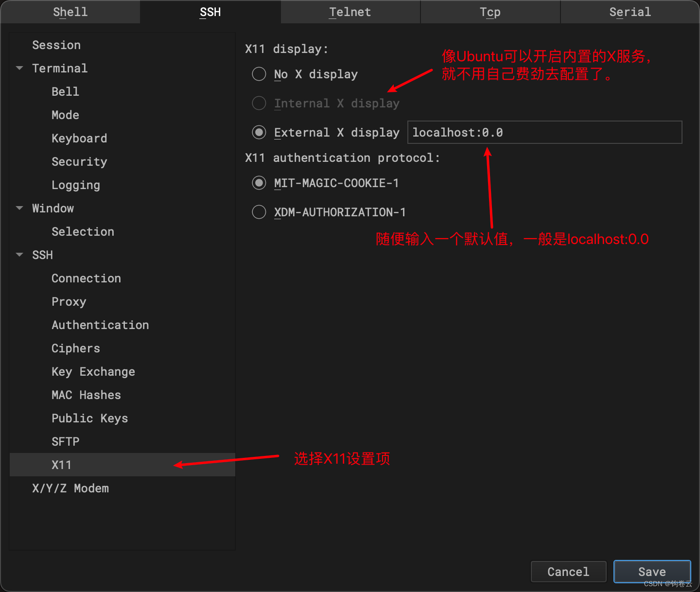This screenshot has height=592, width=700.
Task: Choose MIT-MAGIC-COOKIE-1 authentication protocol
Action: pyautogui.click(x=259, y=183)
